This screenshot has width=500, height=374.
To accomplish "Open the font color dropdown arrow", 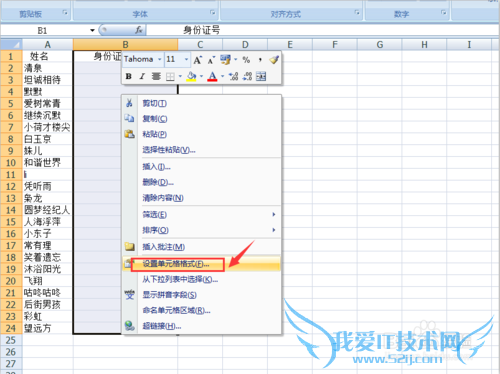I will tap(222, 76).
